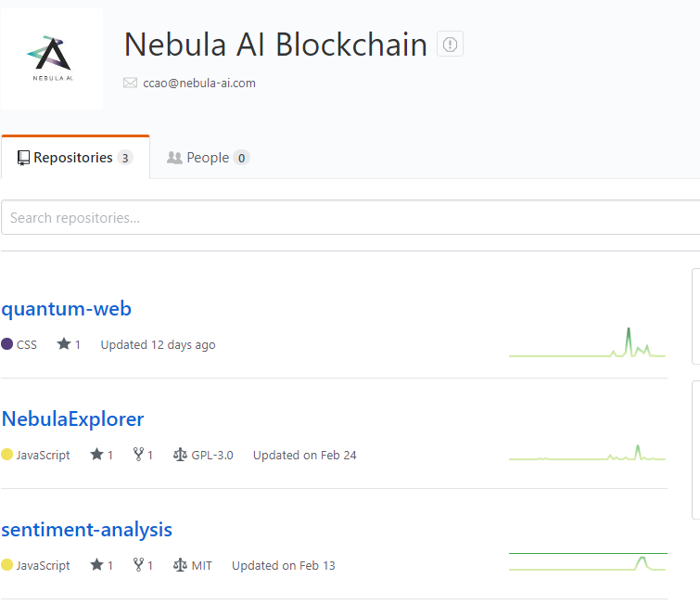This screenshot has width=700, height=605.
Task: Click the Nebula AI organization logo
Action: tap(51, 58)
